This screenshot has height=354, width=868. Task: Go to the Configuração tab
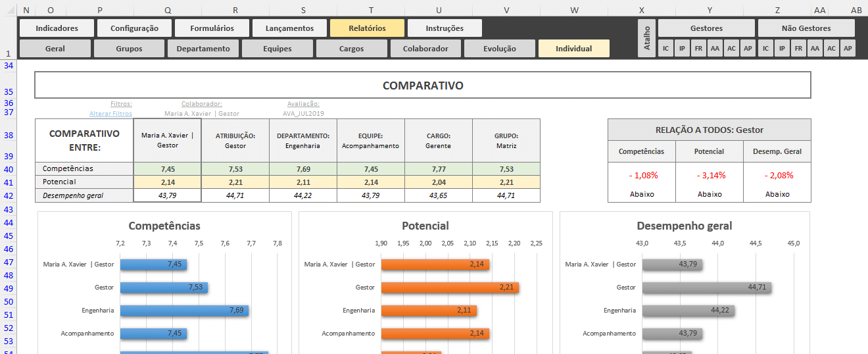coord(134,28)
